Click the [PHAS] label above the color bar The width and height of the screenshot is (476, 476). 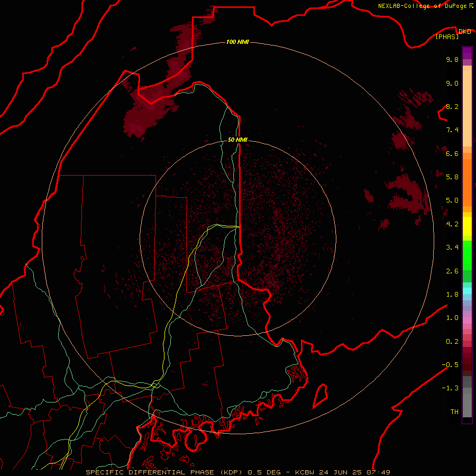tap(447, 36)
